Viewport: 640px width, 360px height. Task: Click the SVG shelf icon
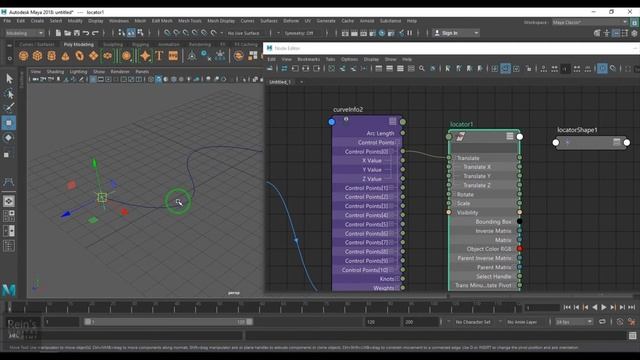point(173,56)
